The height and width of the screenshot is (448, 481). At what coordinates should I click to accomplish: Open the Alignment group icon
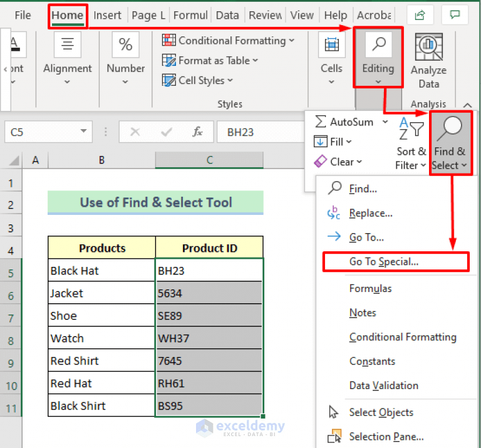click(68, 45)
